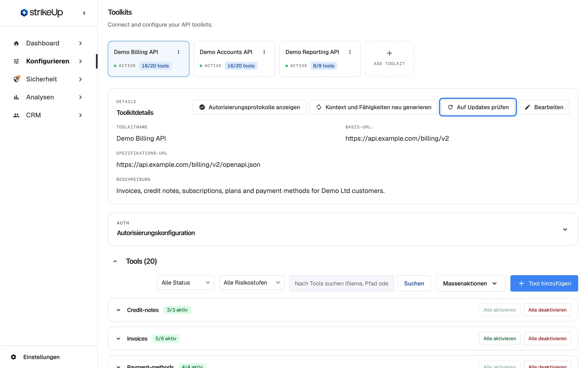Select the Demo Accounts API toolkit card
Viewport: 588px width, 368px height.
point(234,59)
